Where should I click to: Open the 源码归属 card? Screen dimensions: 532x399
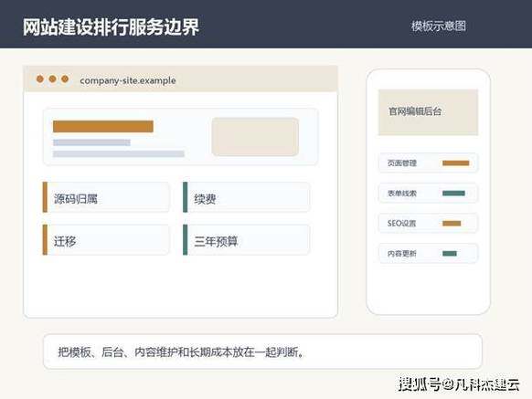pos(106,197)
